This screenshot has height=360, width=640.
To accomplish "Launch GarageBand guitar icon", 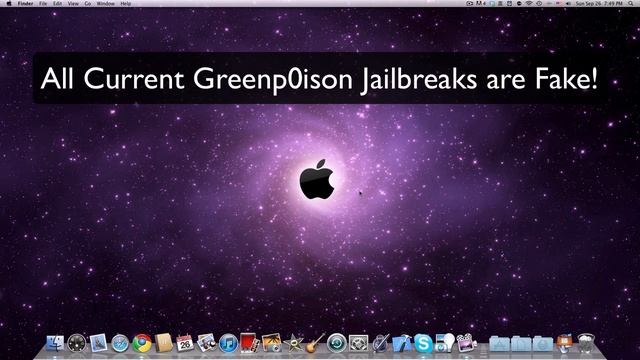I will [315, 343].
